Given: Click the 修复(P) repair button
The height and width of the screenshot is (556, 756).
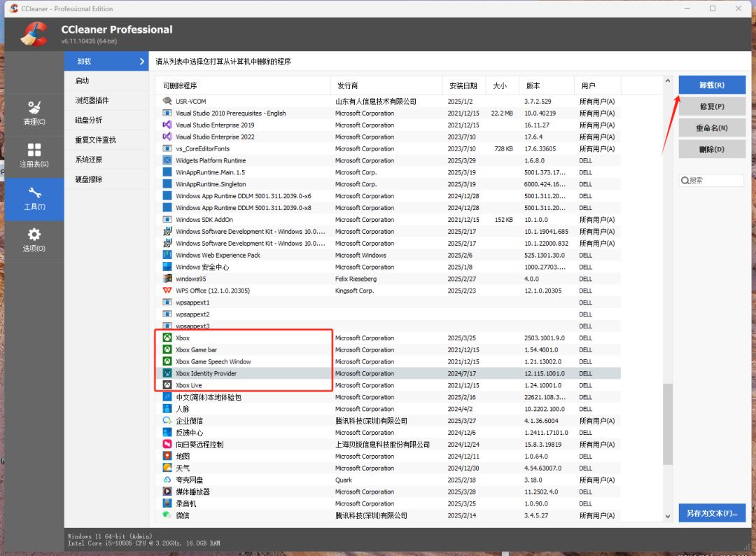Looking at the screenshot, I should 712,106.
